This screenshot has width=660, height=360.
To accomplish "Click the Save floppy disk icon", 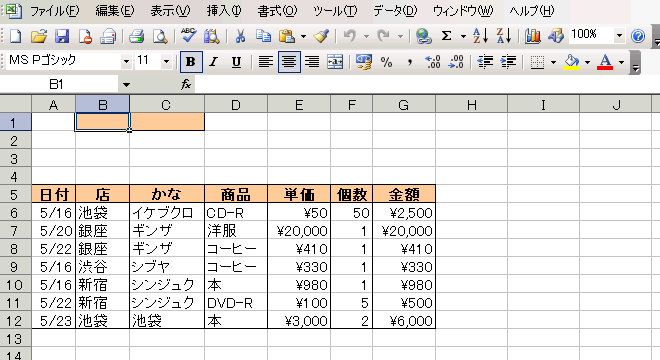I will coord(61,37).
